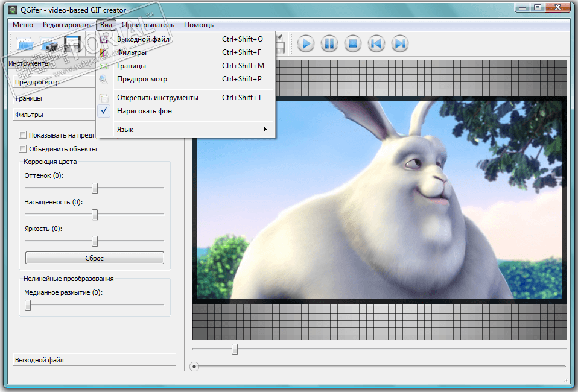Click the Оттенок slider handle
Image resolution: width=578 pixels, height=392 pixels.
point(95,188)
